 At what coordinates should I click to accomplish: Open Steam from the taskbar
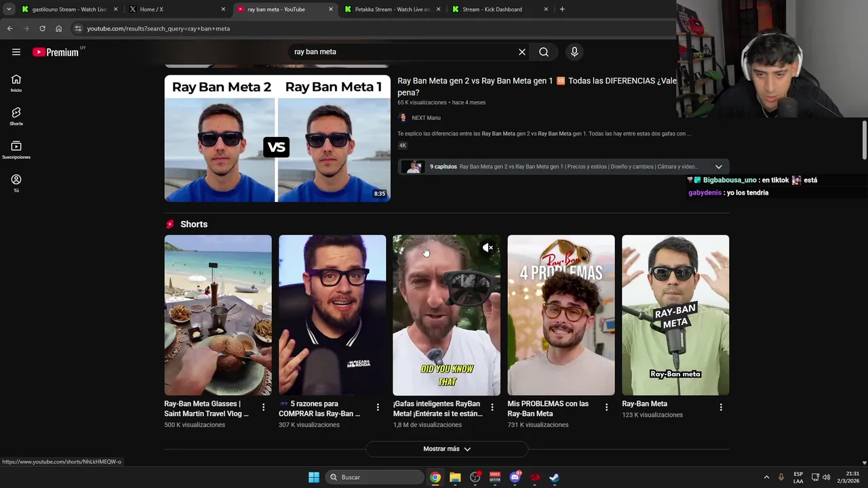click(x=554, y=477)
